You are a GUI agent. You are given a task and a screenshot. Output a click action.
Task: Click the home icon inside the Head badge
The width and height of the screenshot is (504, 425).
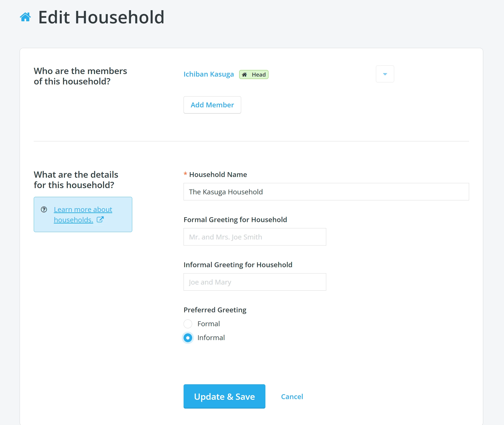245,75
